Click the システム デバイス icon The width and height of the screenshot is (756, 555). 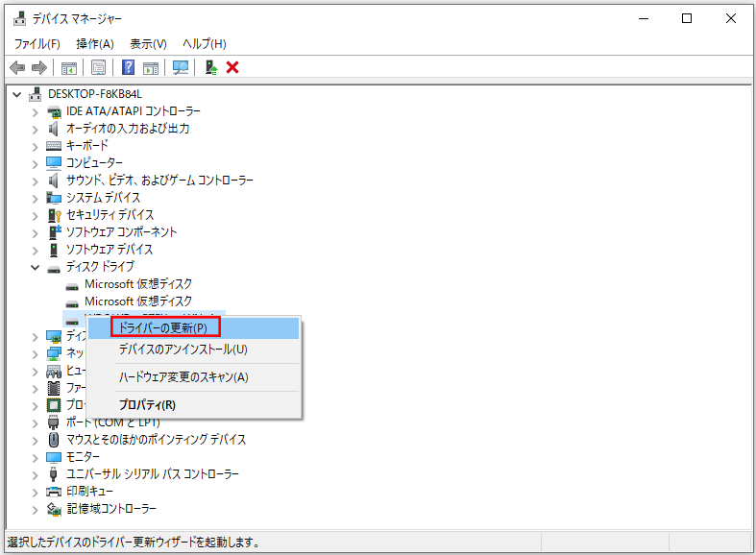coord(54,198)
